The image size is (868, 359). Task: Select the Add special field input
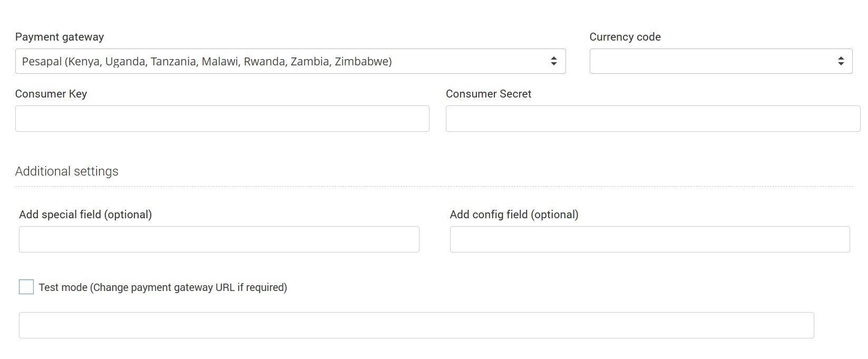pos(219,239)
